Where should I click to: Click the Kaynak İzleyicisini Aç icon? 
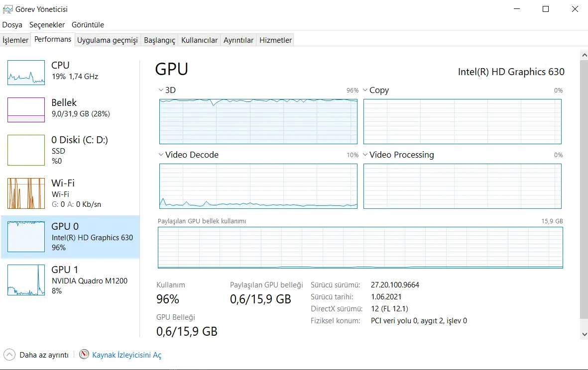84,354
